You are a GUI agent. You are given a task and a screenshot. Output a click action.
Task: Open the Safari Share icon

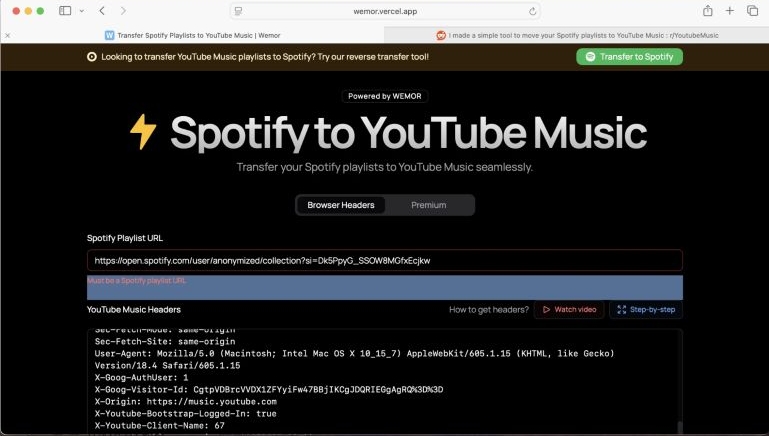coord(707,11)
